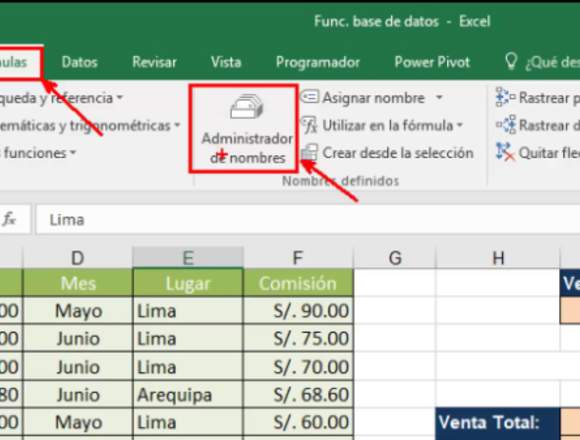The width and height of the screenshot is (580, 440).
Task: Expand the más funciones dropdown
Action: click(73, 153)
